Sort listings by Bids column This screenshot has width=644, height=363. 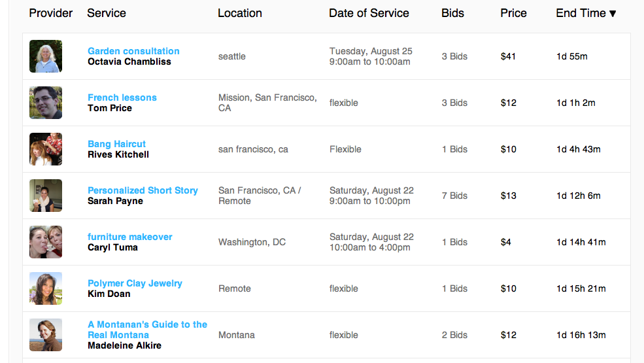pyautogui.click(x=452, y=13)
